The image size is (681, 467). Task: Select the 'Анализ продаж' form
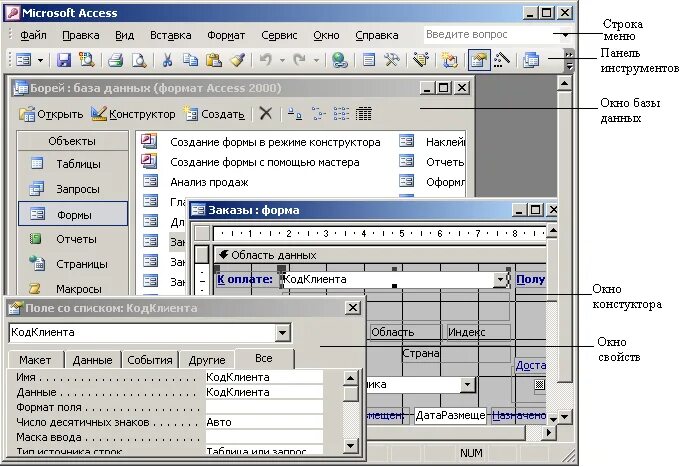(196, 182)
